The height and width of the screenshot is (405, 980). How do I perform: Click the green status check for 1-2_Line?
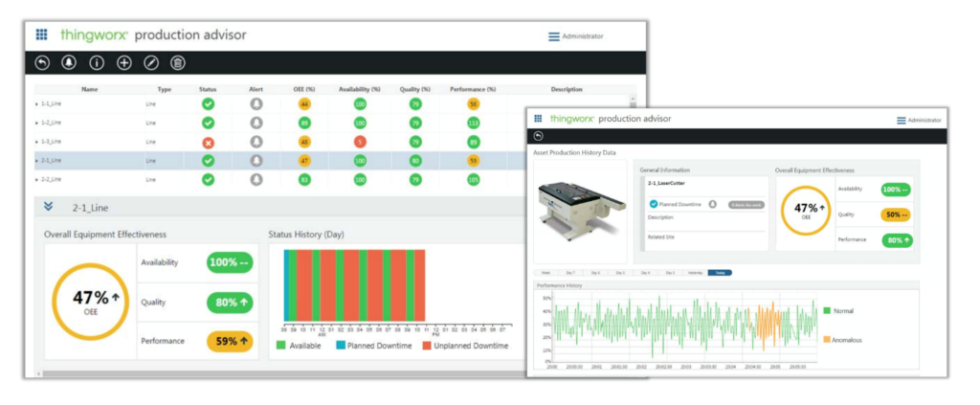point(208,124)
